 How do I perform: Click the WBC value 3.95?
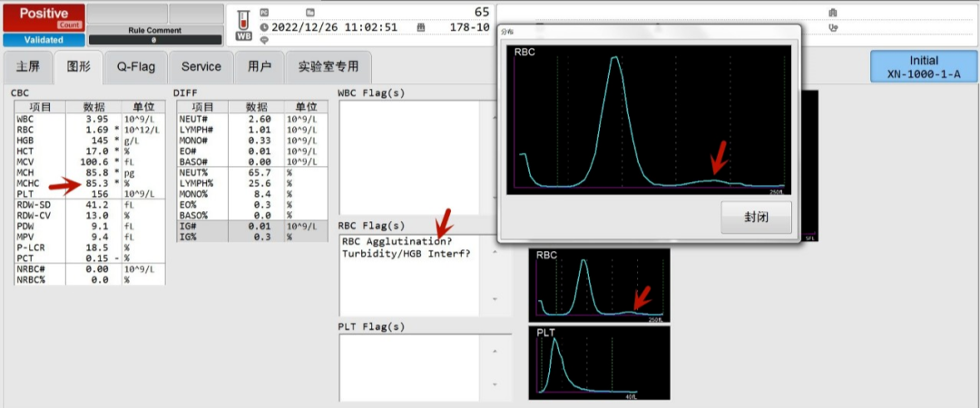tap(95, 119)
